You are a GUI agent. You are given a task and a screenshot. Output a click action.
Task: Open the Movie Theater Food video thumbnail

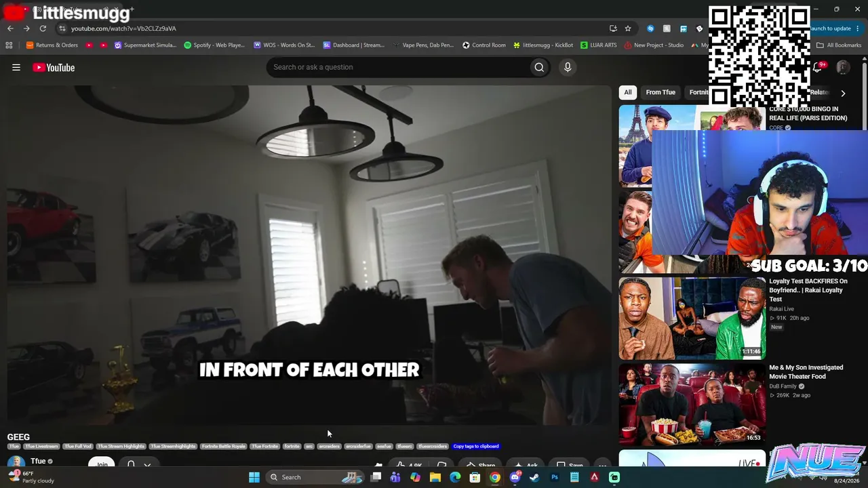692,404
